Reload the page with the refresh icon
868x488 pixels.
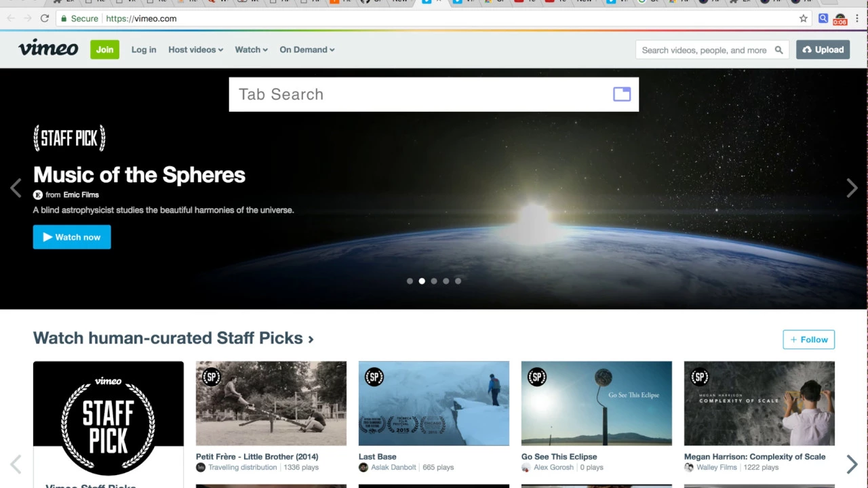click(45, 18)
